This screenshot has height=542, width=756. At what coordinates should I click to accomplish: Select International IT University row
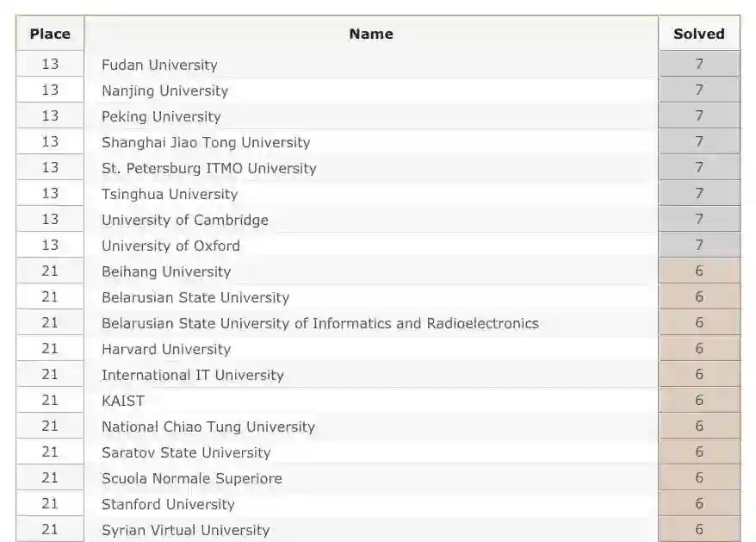point(193,375)
